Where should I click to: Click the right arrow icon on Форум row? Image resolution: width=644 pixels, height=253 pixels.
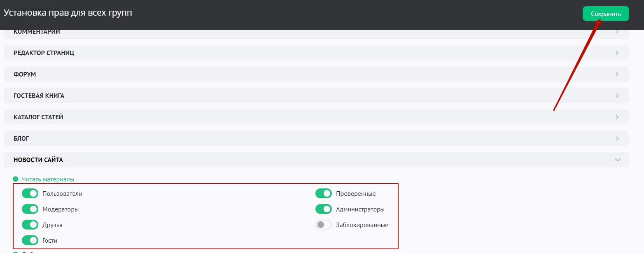pyautogui.click(x=617, y=74)
